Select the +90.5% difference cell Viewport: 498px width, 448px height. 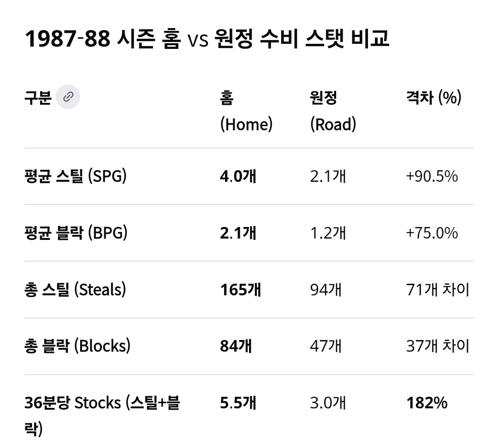coord(432,176)
